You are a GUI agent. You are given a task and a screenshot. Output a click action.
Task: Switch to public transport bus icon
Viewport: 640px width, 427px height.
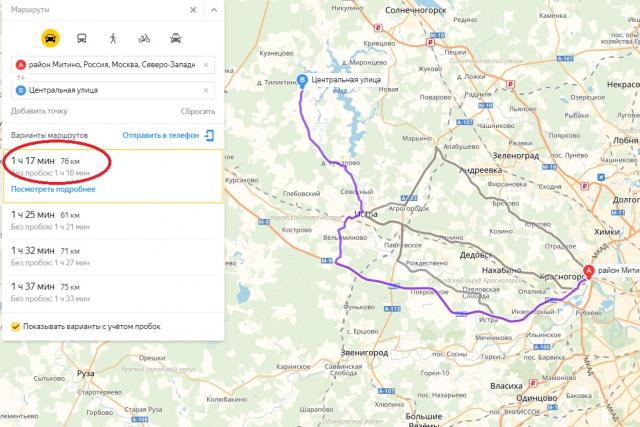click(82, 38)
